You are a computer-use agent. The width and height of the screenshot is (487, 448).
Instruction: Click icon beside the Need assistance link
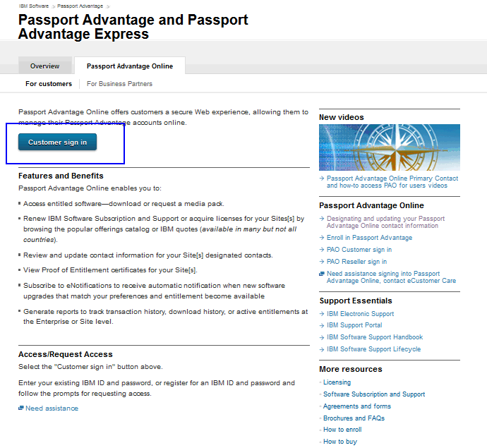(20, 408)
